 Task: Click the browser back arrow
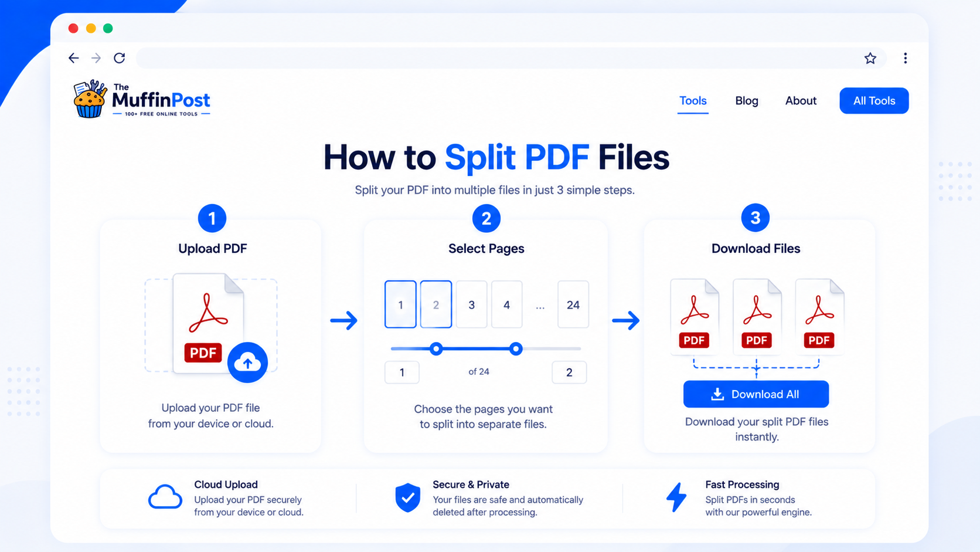point(73,58)
